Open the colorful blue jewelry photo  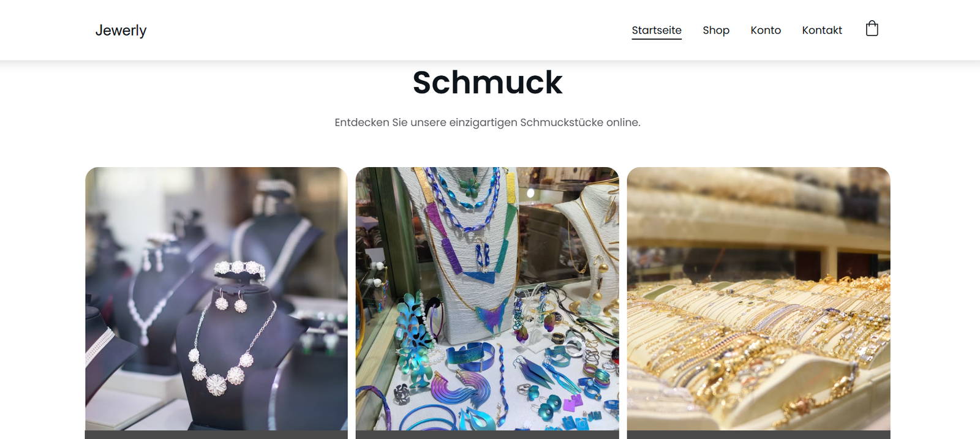(488, 299)
